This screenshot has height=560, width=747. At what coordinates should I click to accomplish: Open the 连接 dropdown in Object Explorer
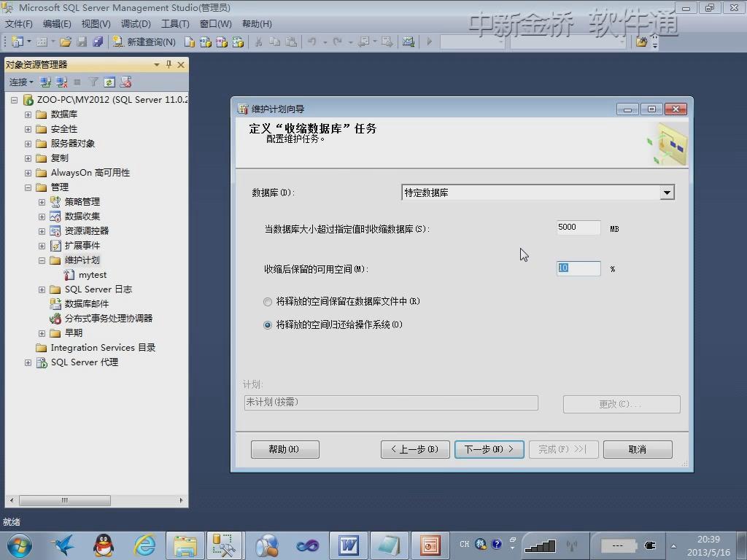pyautogui.click(x=21, y=82)
